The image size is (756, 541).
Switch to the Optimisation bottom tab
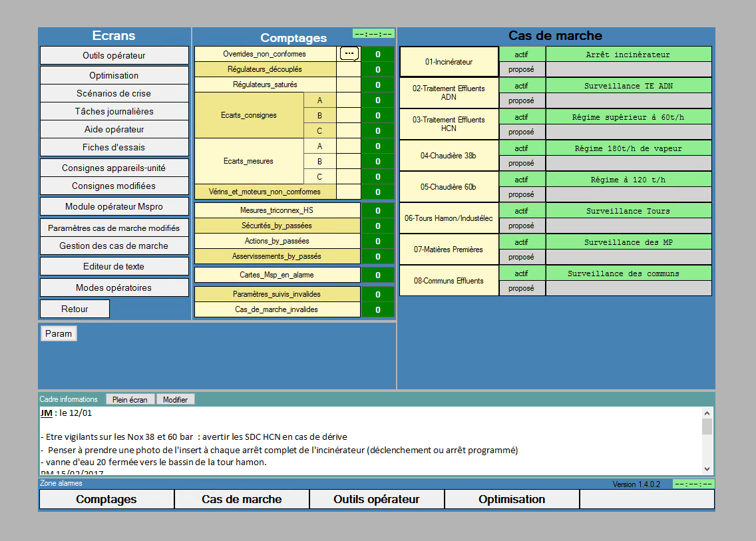coord(512,499)
